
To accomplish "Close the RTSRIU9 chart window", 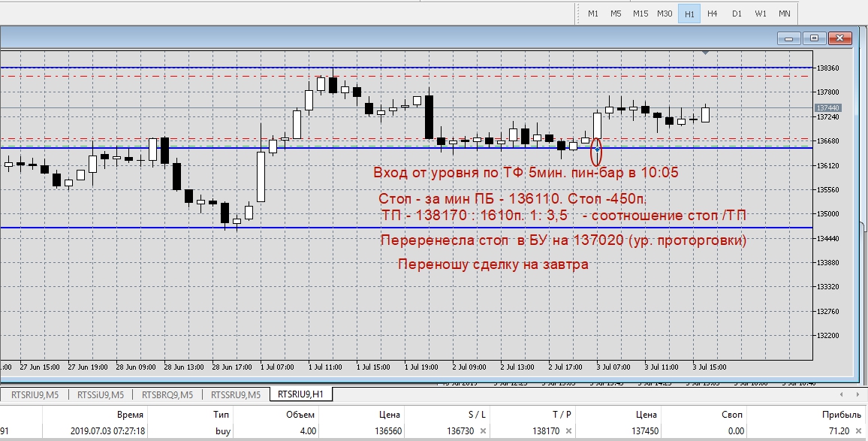I will 839,38.
